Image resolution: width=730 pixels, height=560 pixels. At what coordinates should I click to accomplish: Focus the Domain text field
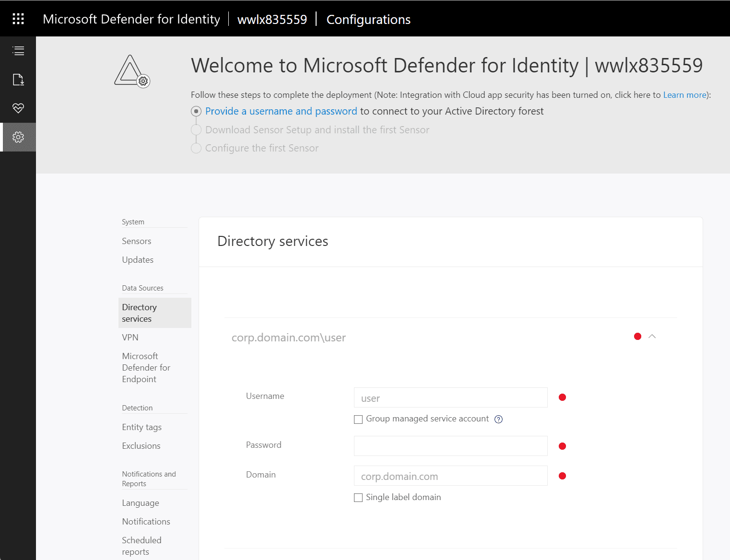[x=450, y=476]
